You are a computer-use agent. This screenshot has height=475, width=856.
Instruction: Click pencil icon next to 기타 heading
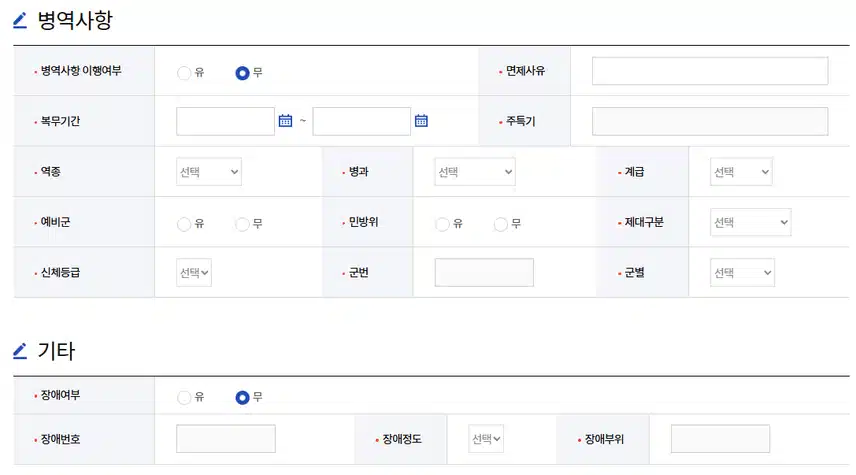click(20, 351)
